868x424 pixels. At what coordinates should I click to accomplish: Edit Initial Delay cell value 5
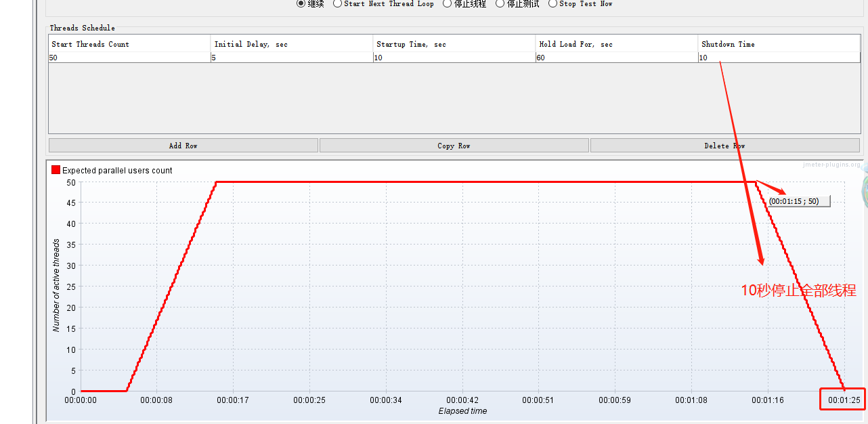(x=292, y=58)
